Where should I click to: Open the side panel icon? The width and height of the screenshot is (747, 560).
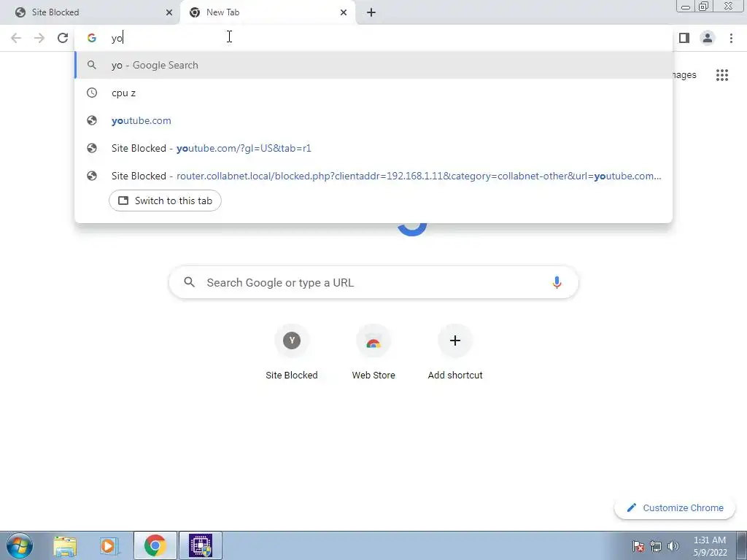[x=684, y=38]
